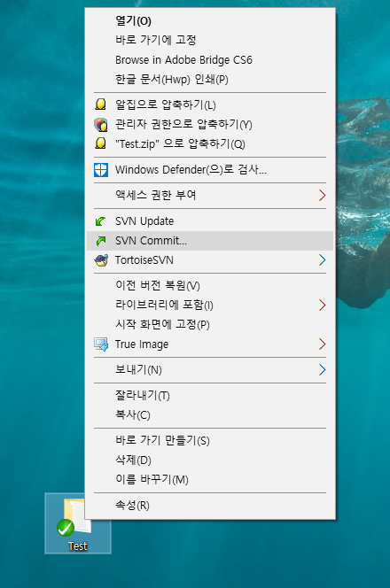
Task: Click the True Image monitor icon
Action: click(101, 344)
